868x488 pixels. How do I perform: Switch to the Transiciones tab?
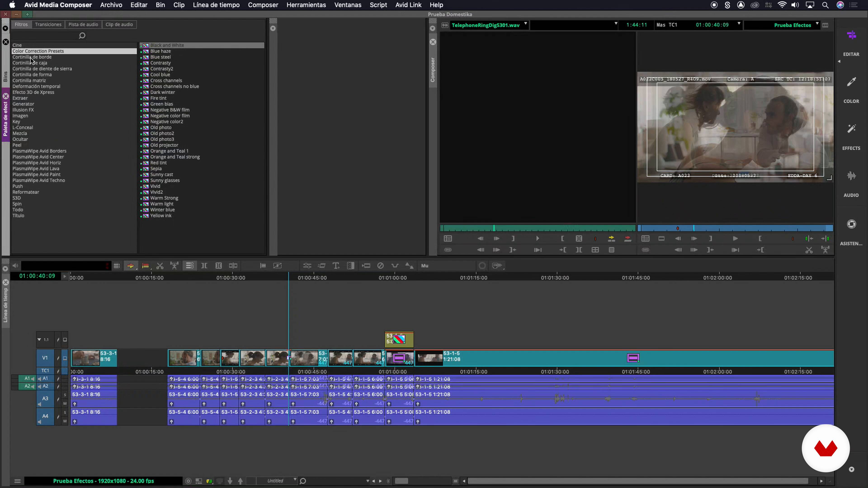click(48, 25)
